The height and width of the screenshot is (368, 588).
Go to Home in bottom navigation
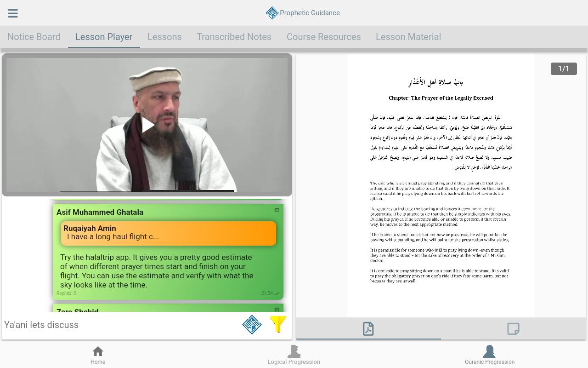pyautogui.click(x=98, y=355)
